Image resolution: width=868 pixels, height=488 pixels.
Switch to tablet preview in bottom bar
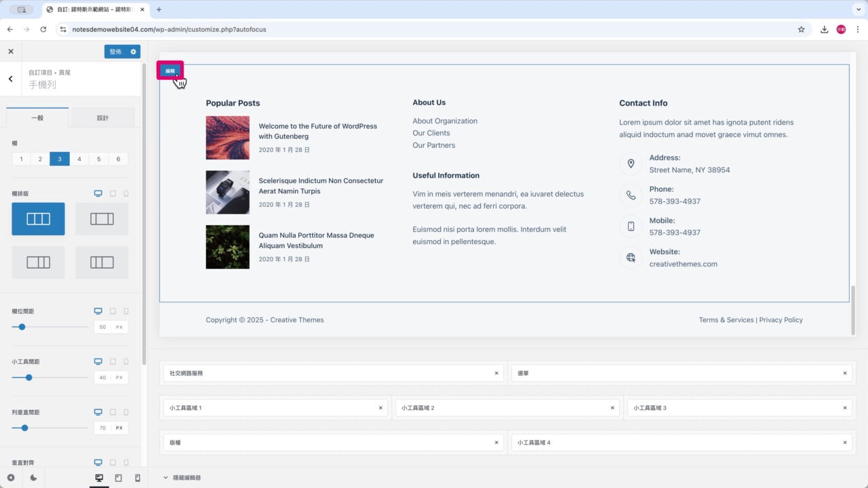(x=119, y=478)
